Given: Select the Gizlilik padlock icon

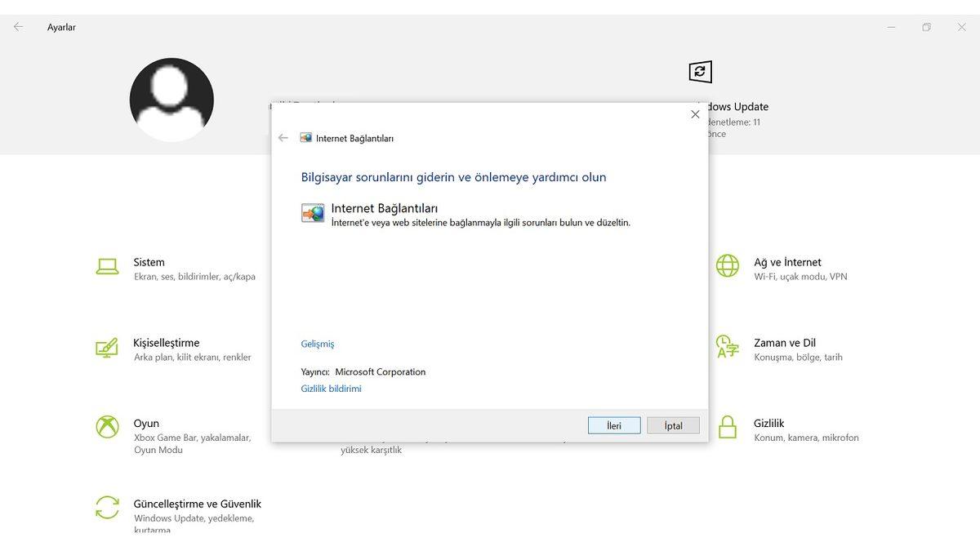Looking at the screenshot, I should [x=727, y=427].
